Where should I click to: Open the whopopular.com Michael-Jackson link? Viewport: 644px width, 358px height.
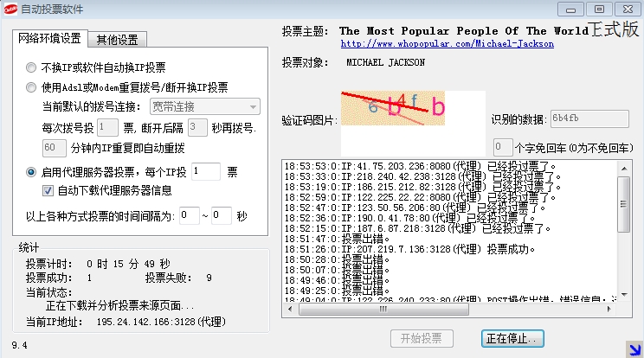448,44
